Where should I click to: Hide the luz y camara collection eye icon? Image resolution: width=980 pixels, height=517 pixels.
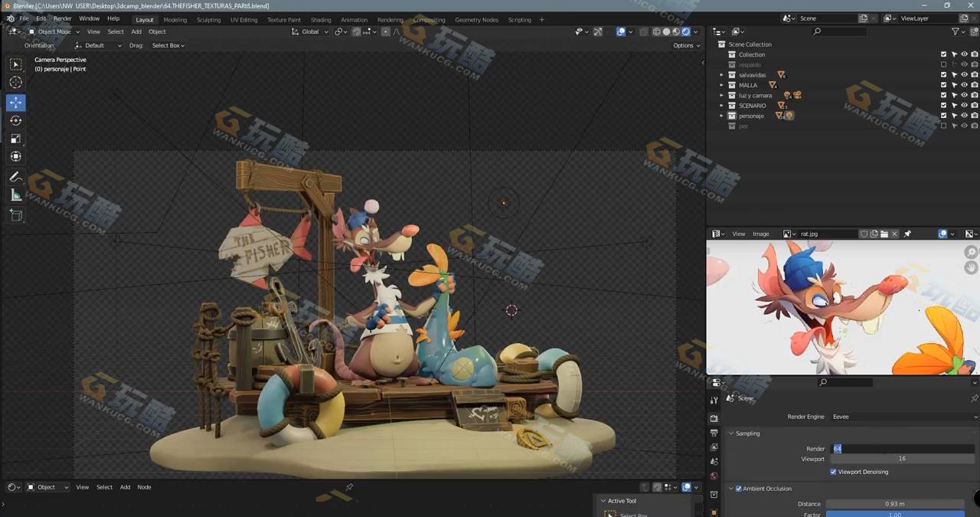click(x=964, y=95)
